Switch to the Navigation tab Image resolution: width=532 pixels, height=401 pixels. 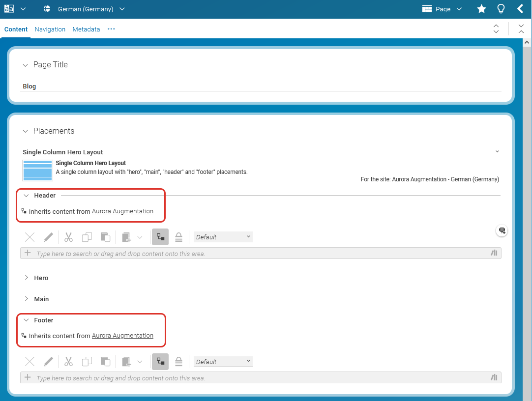50,29
